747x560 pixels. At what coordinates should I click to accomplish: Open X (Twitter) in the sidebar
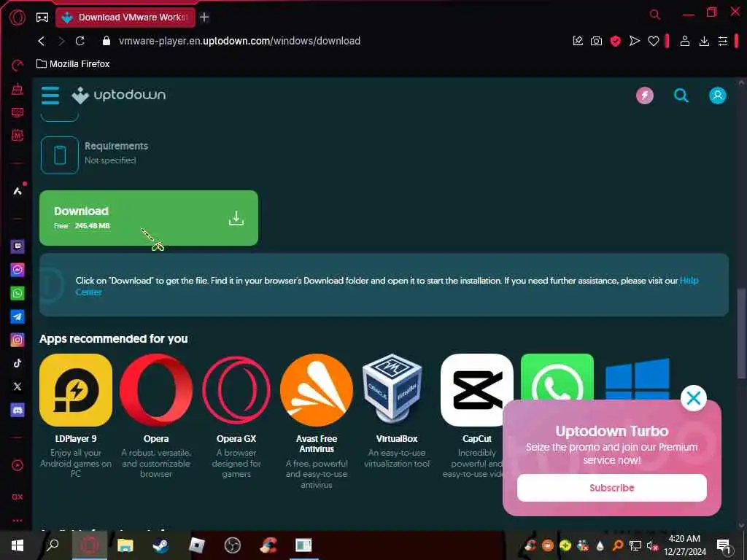[18, 386]
